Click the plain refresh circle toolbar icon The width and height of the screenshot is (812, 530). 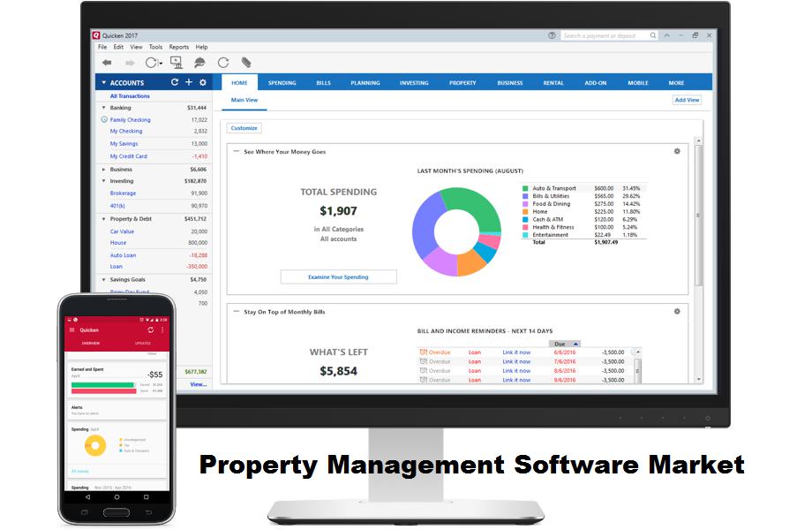[x=223, y=63]
